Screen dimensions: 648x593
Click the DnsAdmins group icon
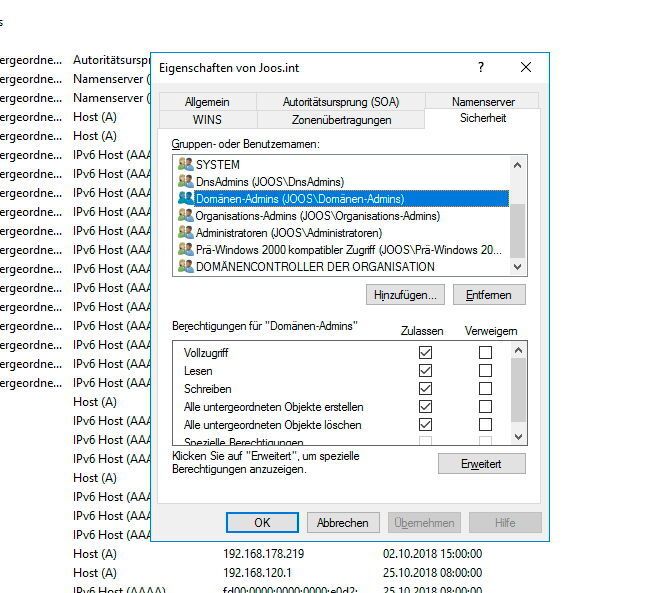pos(186,181)
